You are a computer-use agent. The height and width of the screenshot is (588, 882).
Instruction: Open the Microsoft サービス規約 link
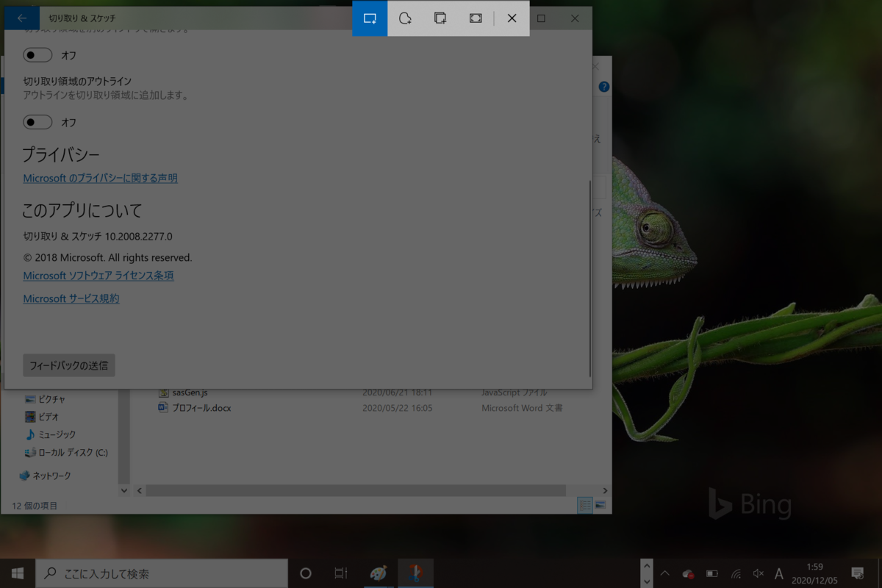point(71,298)
